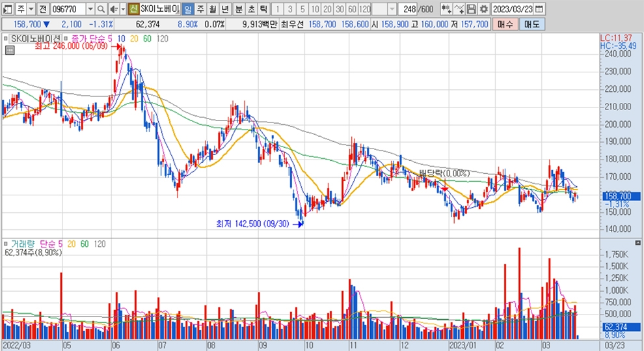Select the 10 interval button

click(315, 8)
